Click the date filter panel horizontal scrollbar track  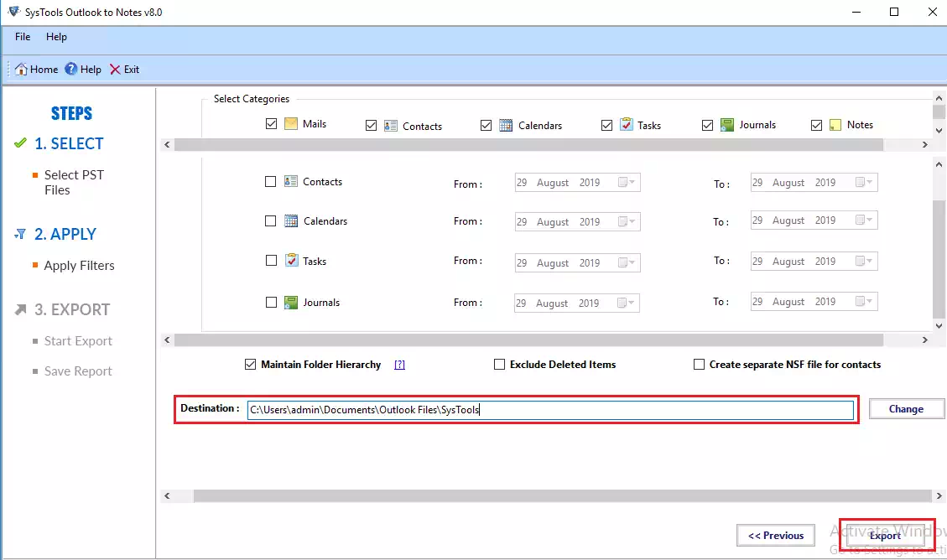pyautogui.click(x=546, y=340)
